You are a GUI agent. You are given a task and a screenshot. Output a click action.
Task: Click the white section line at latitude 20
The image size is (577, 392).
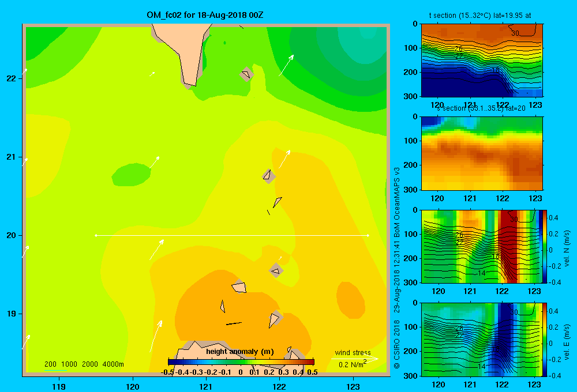coord(232,235)
